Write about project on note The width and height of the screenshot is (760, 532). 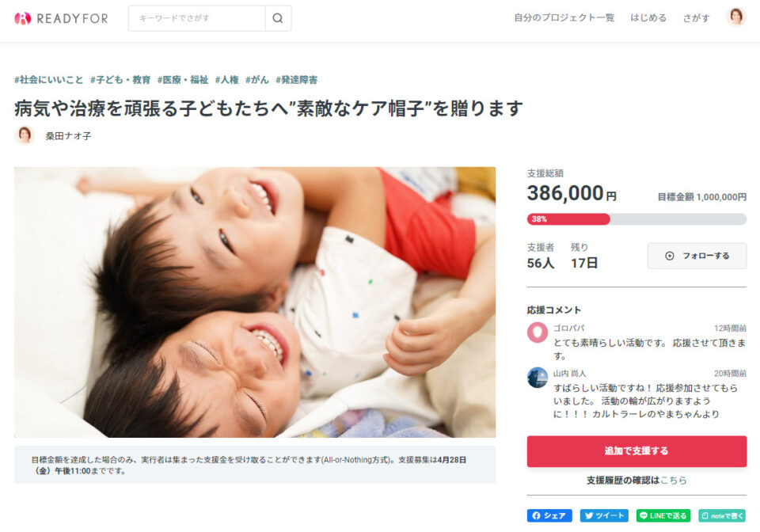tap(722, 515)
